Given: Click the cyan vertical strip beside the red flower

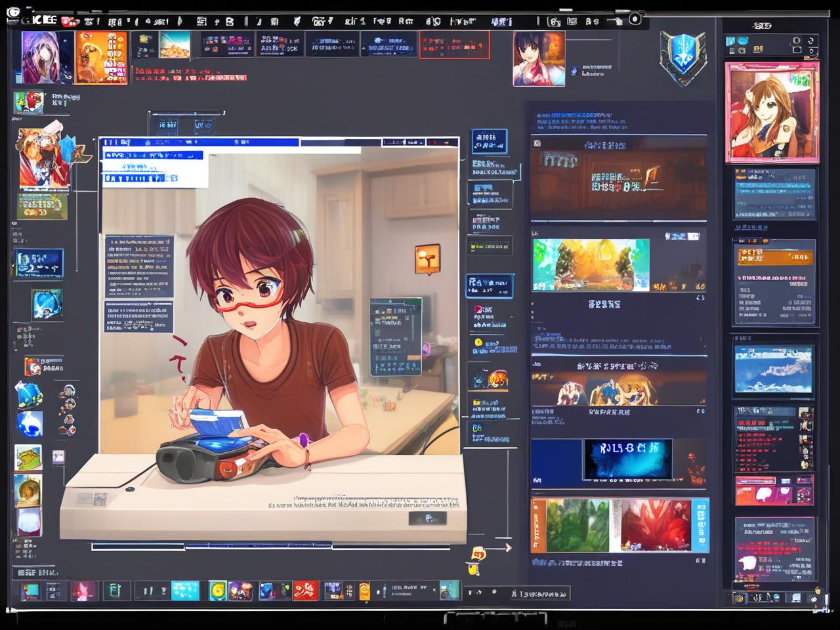Looking at the screenshot, I should pyautogui.click(x=700, y=526).
